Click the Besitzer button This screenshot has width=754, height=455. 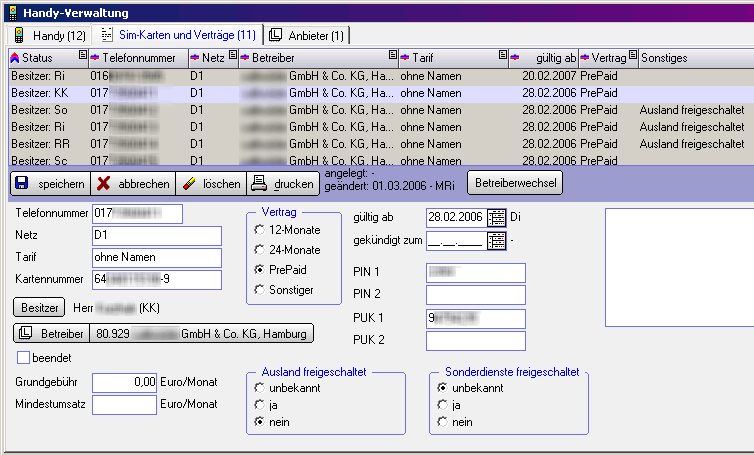[x=39, y=307]
